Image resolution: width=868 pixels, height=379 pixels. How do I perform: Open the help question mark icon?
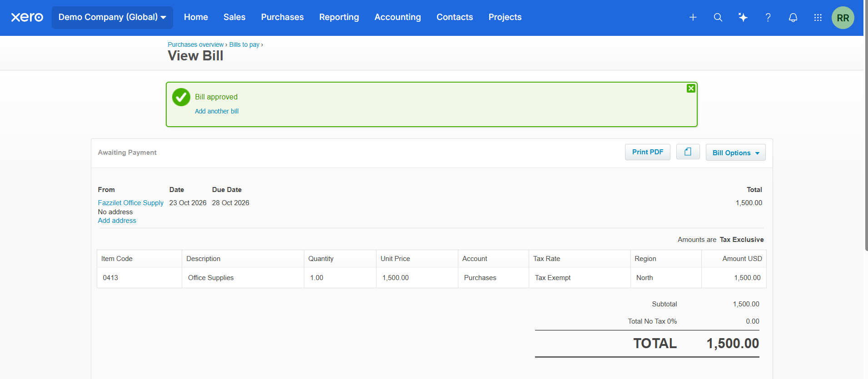coord(768,17)
